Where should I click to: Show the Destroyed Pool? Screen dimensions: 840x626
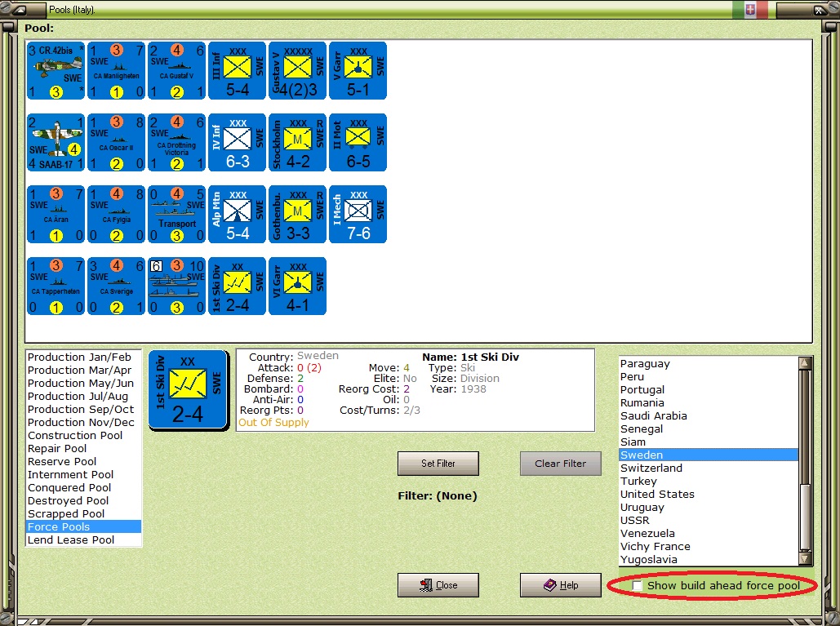click(x=83, y=500)
